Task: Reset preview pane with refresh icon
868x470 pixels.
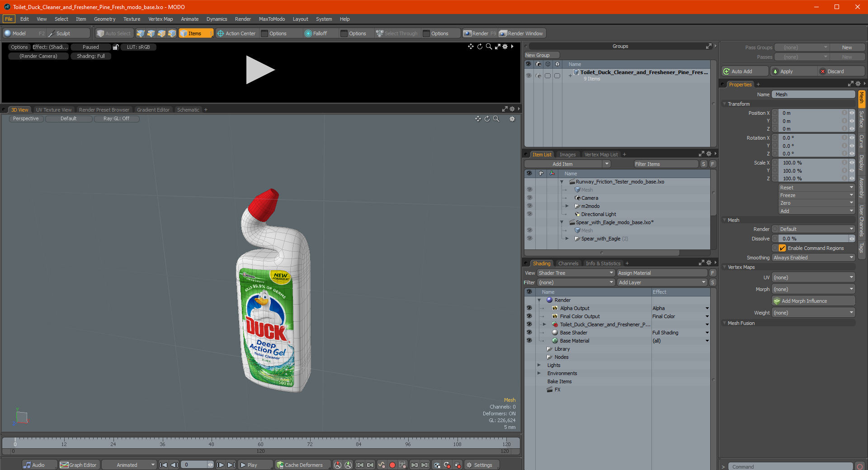Action: (480, 47)
